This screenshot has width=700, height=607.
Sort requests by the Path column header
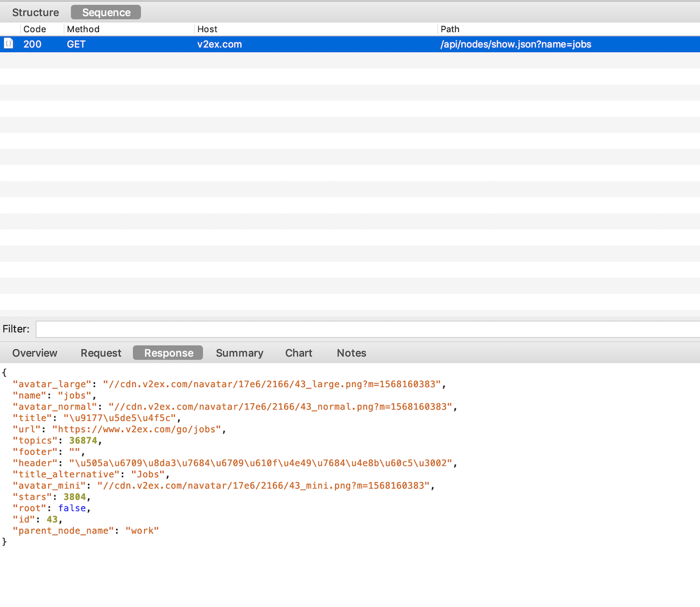(x=569, y=29)
